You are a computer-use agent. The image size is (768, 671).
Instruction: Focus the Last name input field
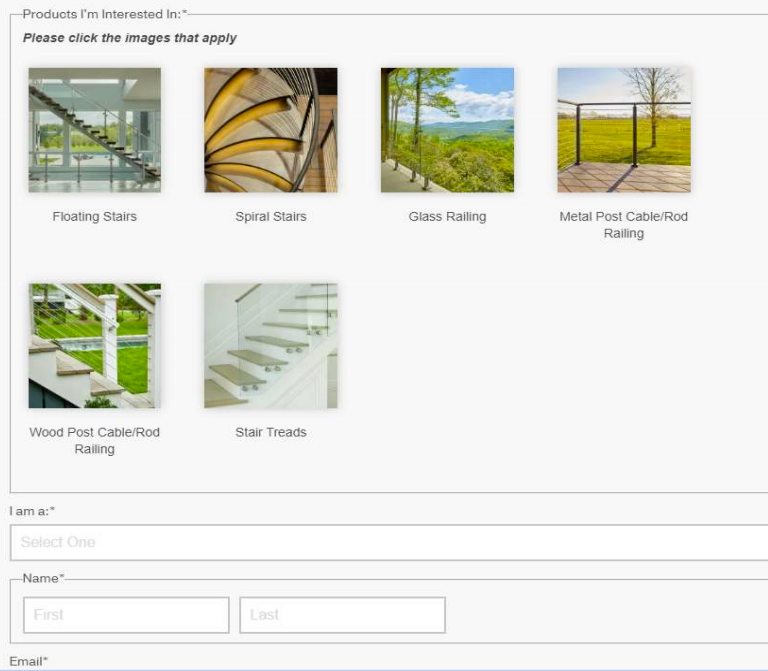click(x=342, y=615)
